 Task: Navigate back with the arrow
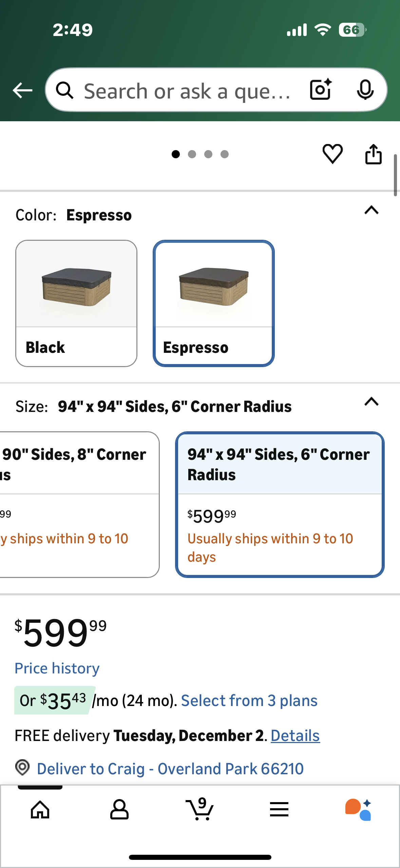(x=22, y=90)
